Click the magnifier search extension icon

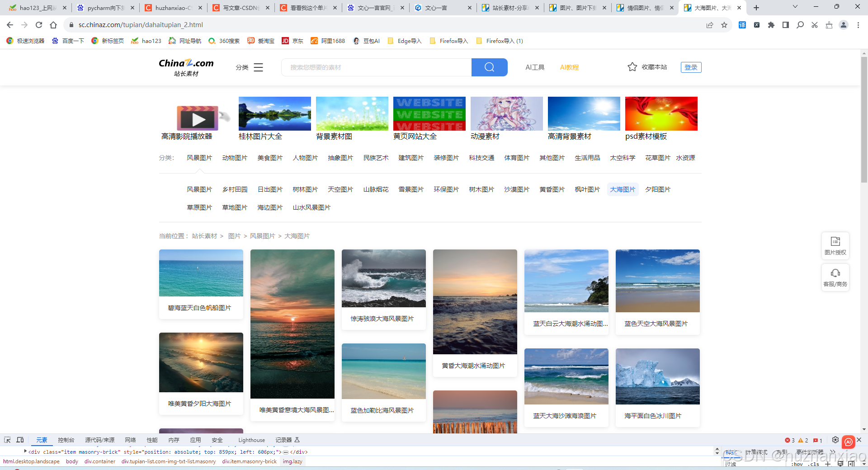[800, 25]
